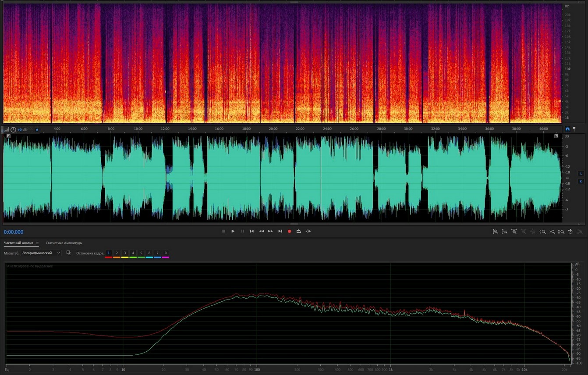Switch to Статистика Амплитуды tab
Screen dimensions: 588x375
pyautogui.click(x=64, y=243)
